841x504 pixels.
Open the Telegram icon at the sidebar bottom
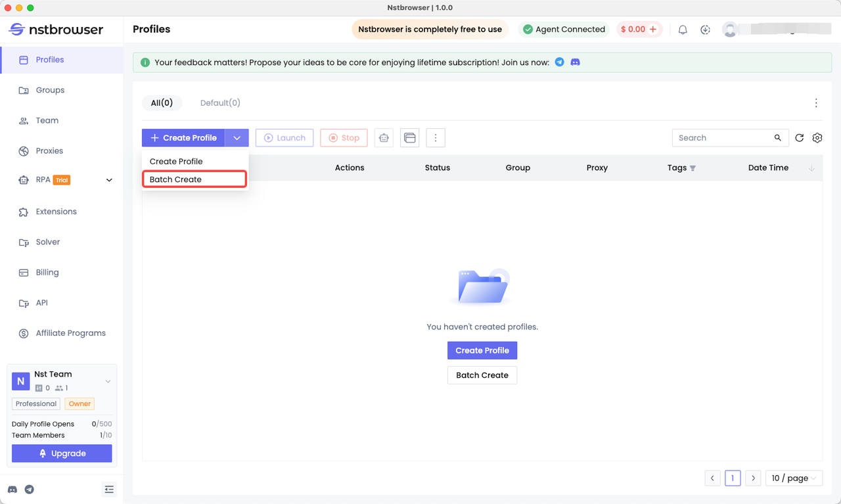30,490
